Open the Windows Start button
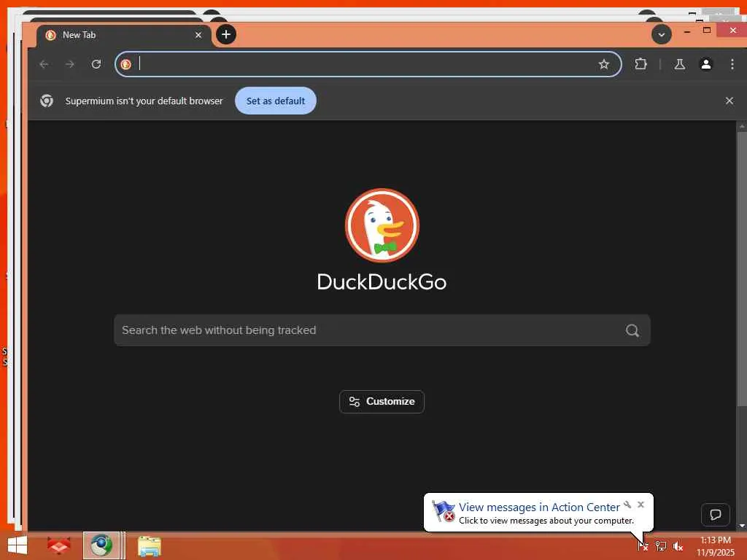Screen dimensions: 747x560 point(18,545)
